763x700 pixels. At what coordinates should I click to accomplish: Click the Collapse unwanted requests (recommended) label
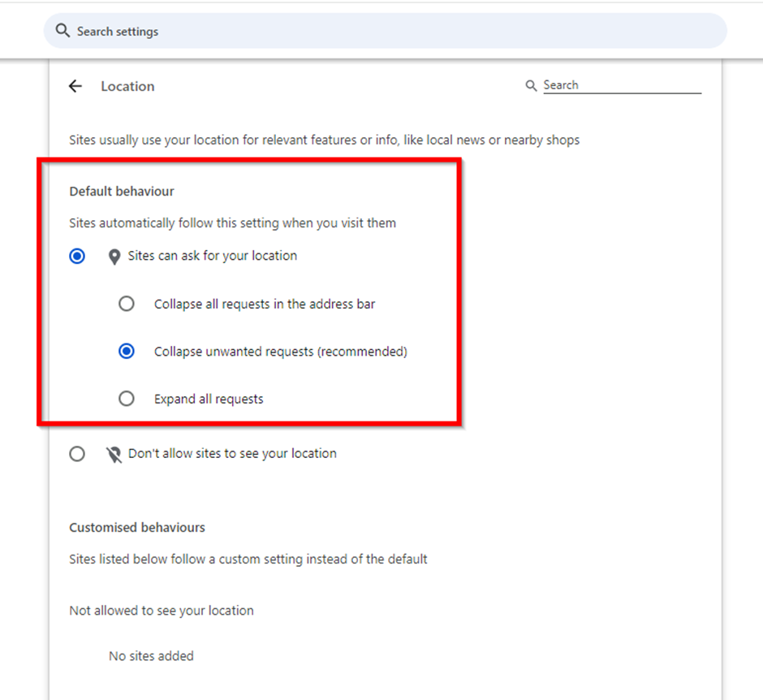pyautogui.click(x=281, y=352)
